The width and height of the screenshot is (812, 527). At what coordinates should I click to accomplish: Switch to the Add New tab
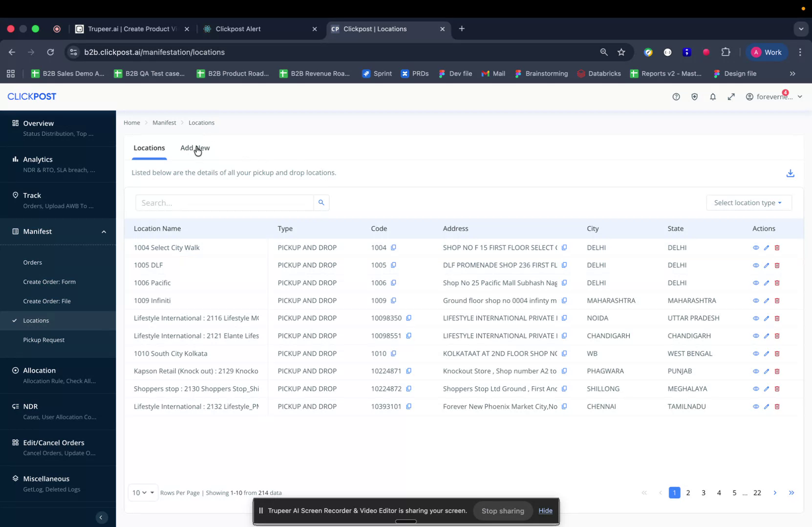[x=195, y=148]
